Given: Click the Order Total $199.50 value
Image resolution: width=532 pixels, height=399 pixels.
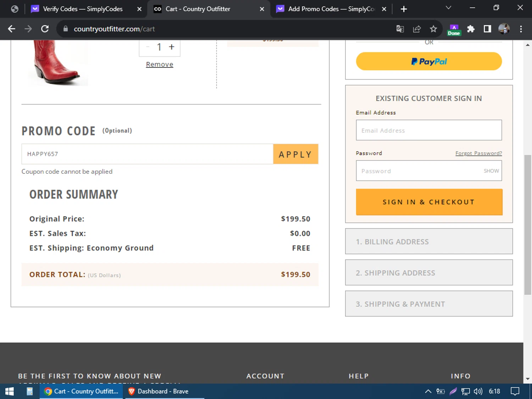Looking at the screenshot, I should pyautogui.click(x=295, y=274).
